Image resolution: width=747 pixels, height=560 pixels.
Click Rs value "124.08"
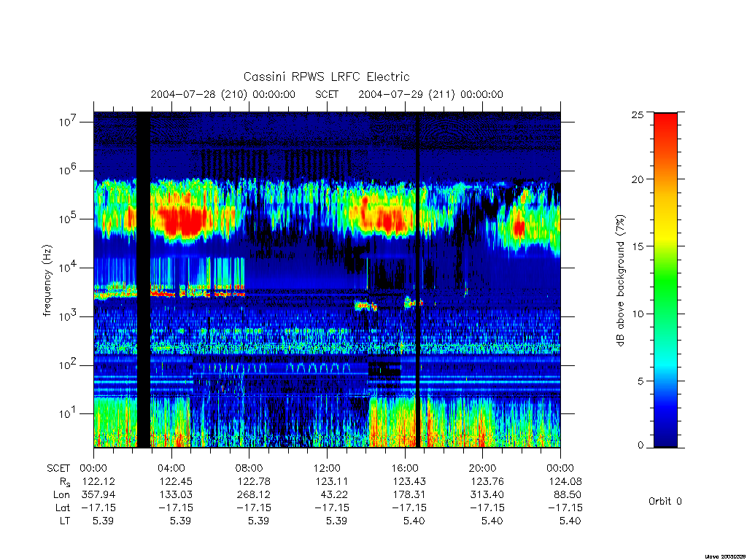[x=565, y=481]
